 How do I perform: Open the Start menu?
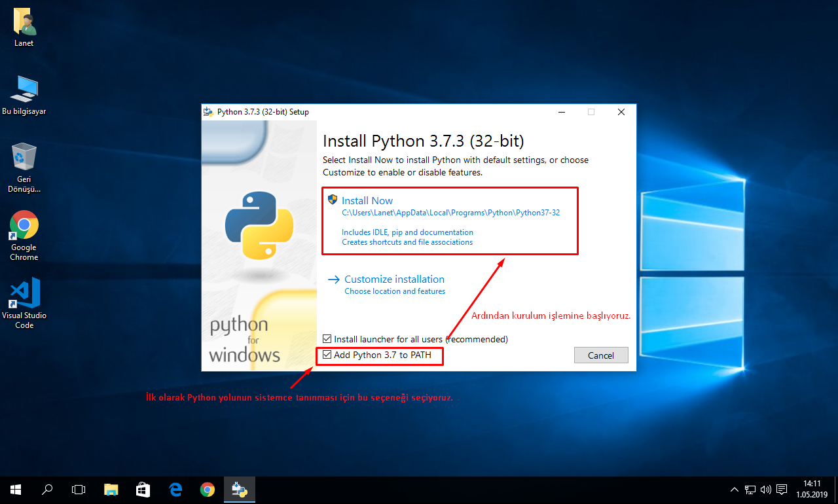[15, 489]
